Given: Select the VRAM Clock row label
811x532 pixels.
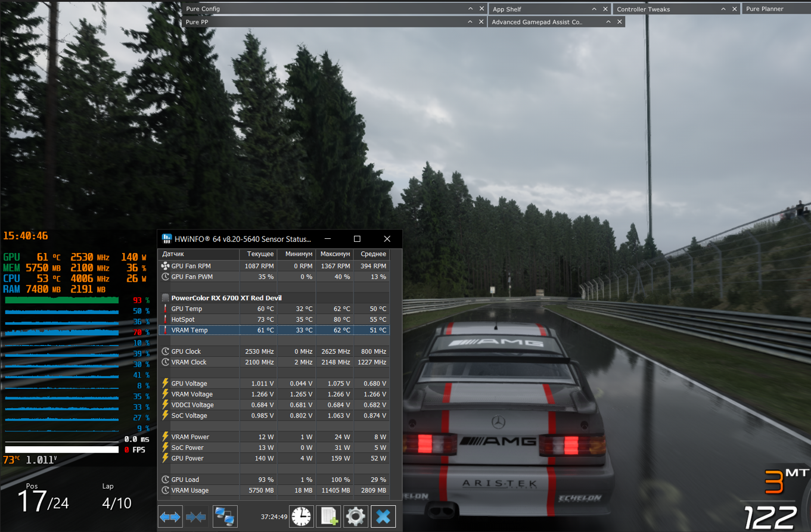Looking at the screenshot, I should tap(189, 362).
